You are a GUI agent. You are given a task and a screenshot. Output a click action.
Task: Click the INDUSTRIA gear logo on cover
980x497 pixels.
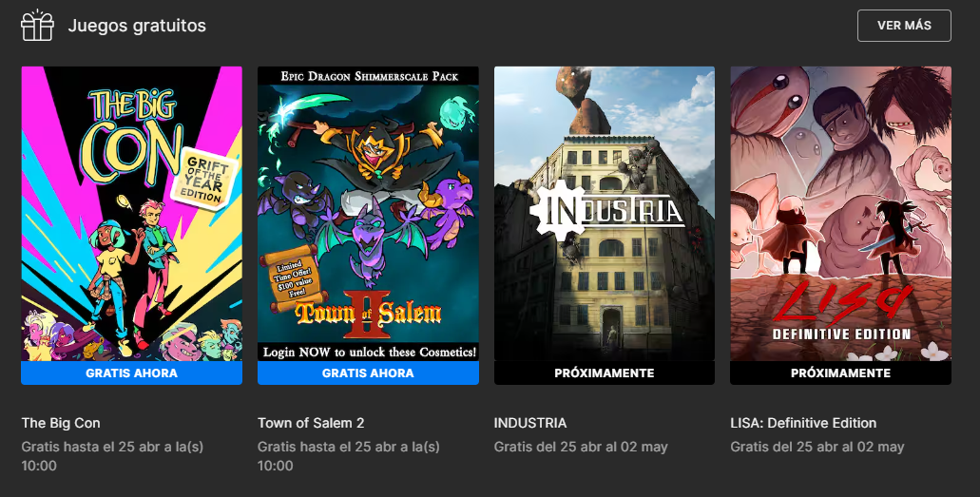pyautogui.click(x=556, y=210)
